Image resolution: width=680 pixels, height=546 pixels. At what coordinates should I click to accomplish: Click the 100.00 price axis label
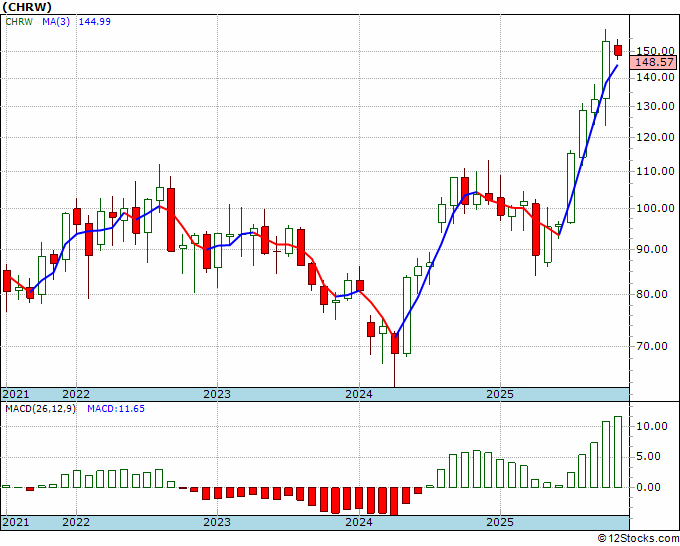(656, 209)
